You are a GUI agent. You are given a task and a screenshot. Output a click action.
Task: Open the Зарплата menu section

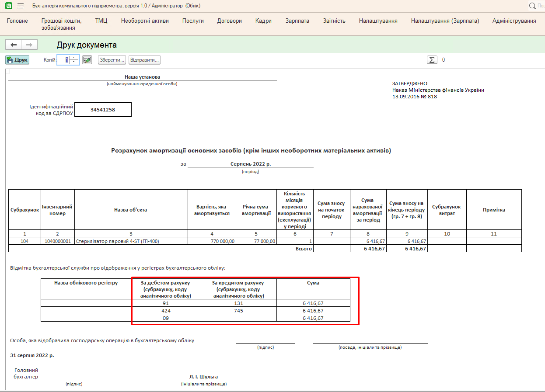pyautogui.click(x=297, y=21)
